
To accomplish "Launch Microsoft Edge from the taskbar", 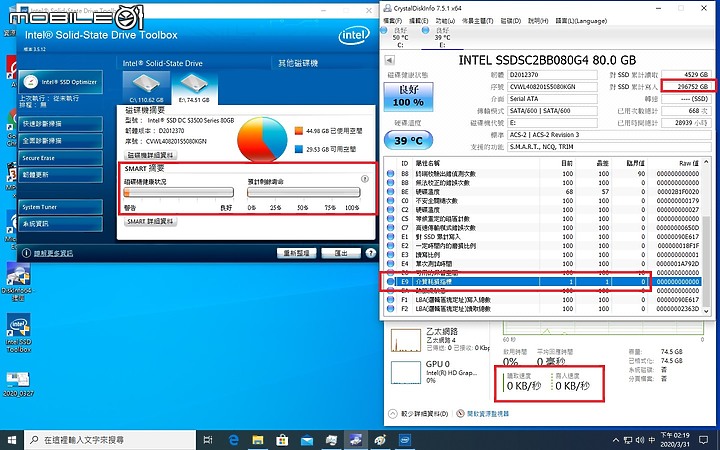I will 234,440.
